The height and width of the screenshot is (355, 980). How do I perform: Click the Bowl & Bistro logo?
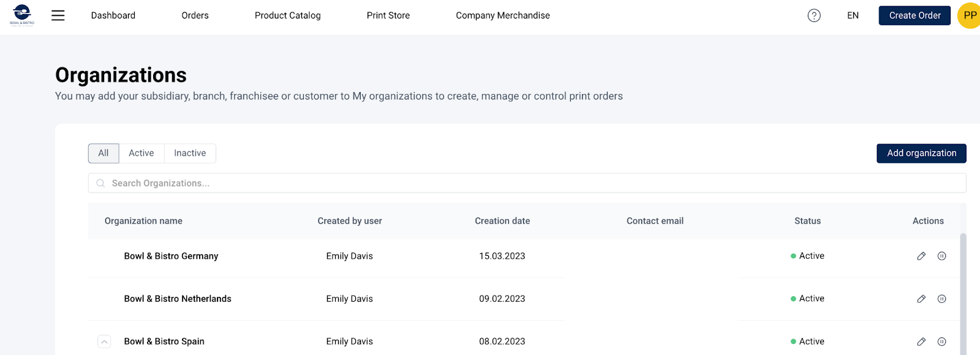(x=22, y=15)
